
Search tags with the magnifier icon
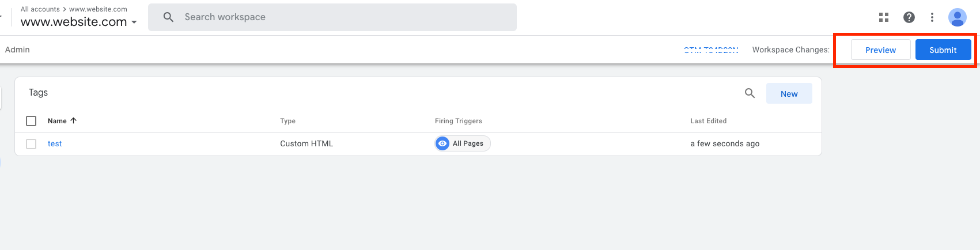pos(750,93)
